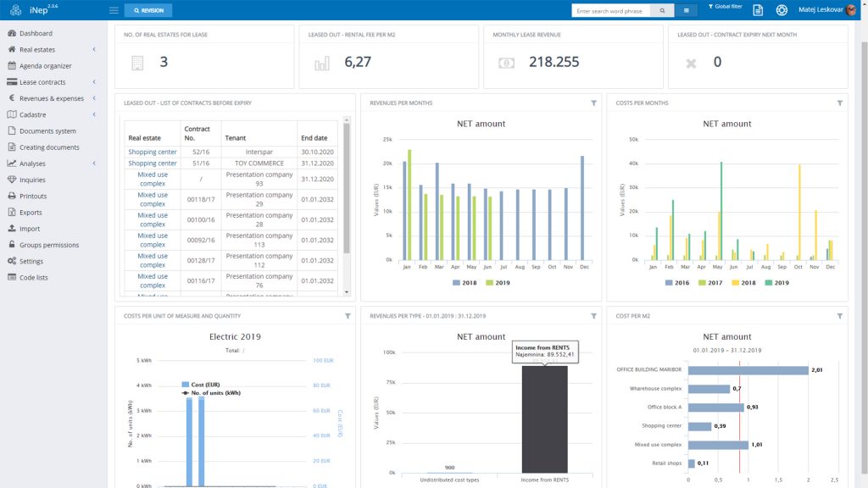Click filter icon on Revenues per months
This screenshot has width=868, height=488.
(x=594, y=103)
